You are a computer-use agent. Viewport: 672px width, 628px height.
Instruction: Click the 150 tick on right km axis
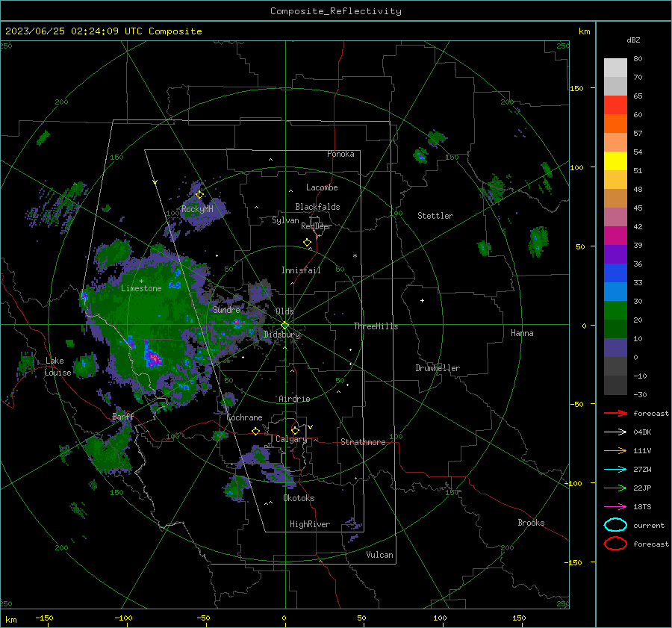(576, 88)
